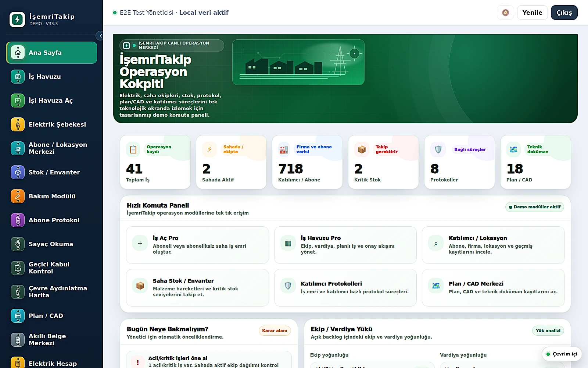
Task: Click the shield icon on Protokoller card
Action: click(x=438, y=149)
